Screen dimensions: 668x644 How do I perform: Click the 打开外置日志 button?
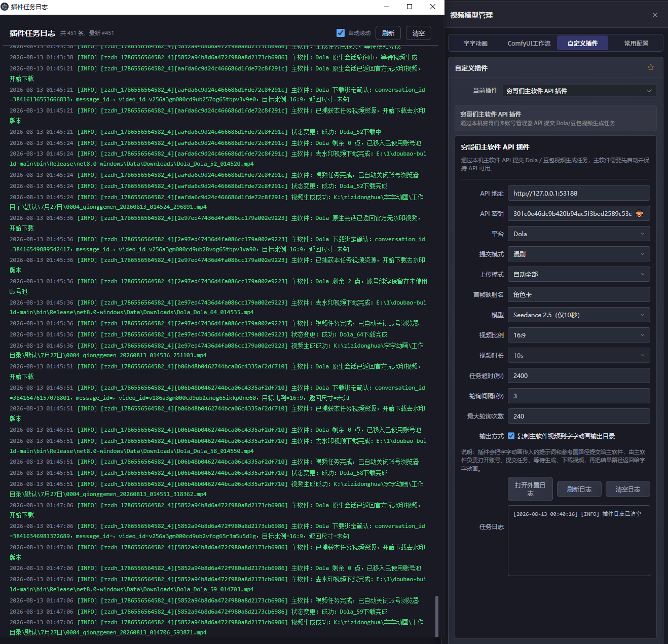tap(530, 489)
